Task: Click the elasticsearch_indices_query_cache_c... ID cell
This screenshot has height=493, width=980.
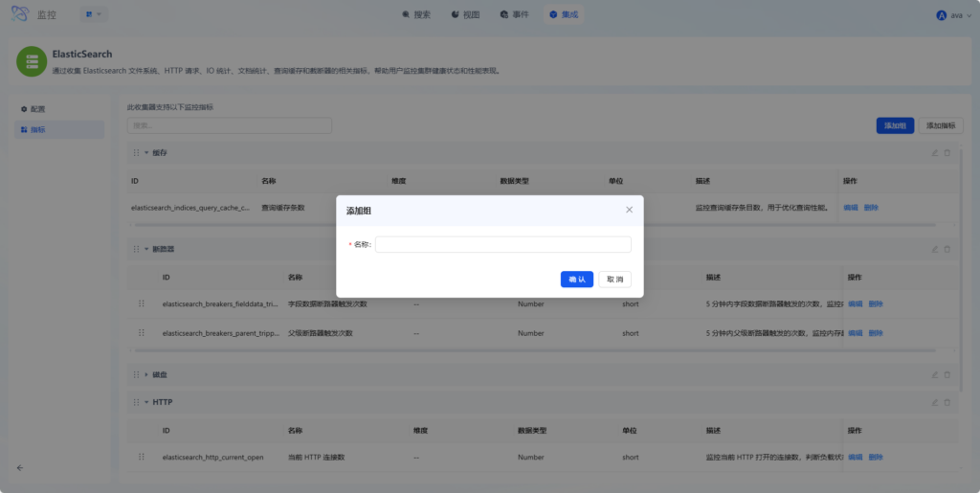Action: pyautogui.click(x=190, y=208)
